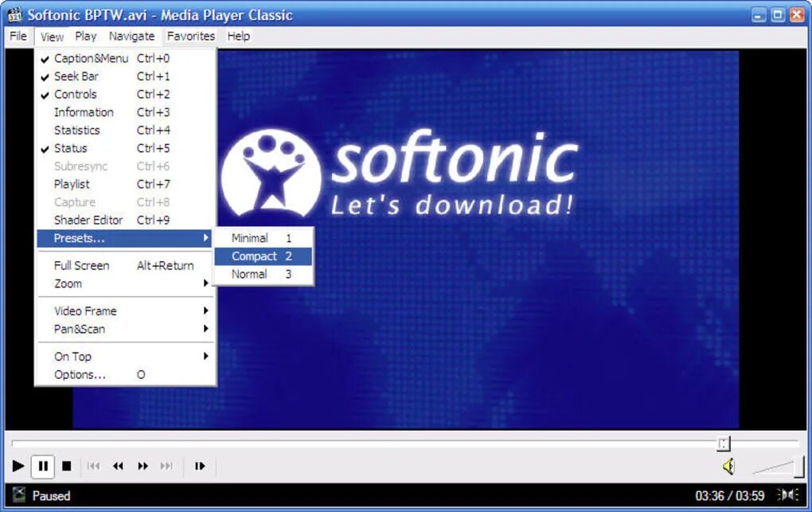Select the Minimal preset
Image resolution: width=812 pixels, height=512 pixels.
point(263,238)
